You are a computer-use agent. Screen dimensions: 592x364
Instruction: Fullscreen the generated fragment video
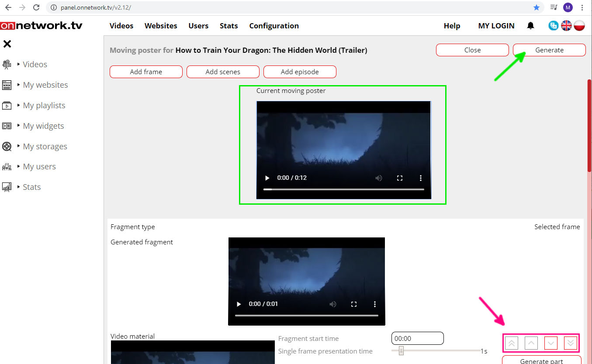[x=354, y=304]
